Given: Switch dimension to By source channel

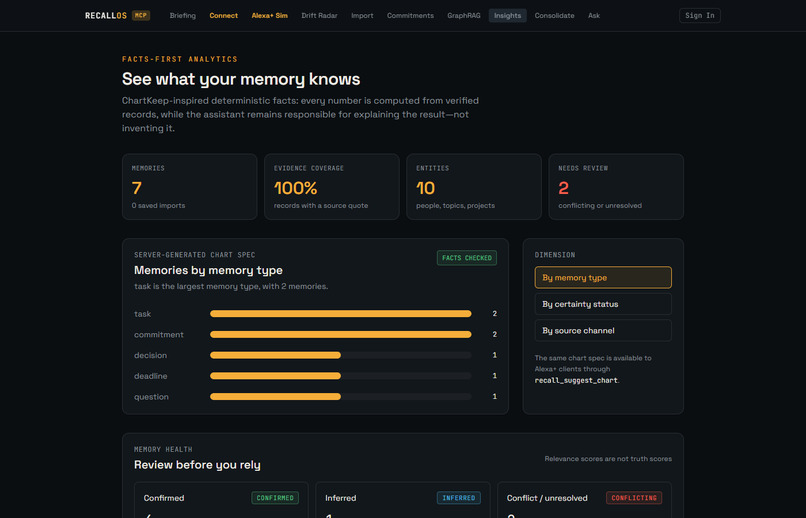Looking at the screenshot, I should click(603, 330).
